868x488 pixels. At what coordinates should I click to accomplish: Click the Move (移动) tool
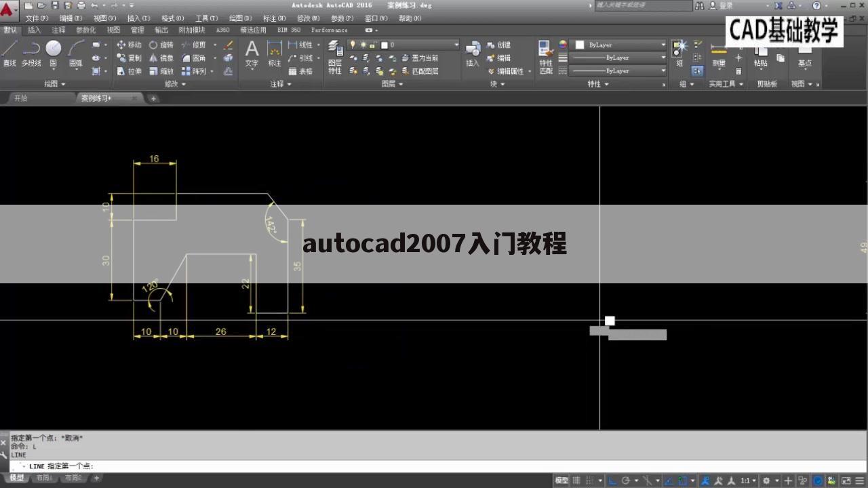[129, 45]
